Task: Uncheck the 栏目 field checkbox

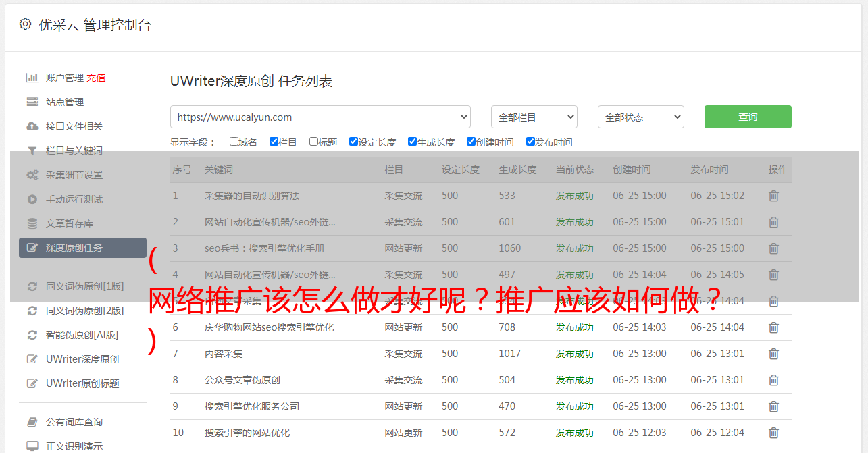Action: 274,142
